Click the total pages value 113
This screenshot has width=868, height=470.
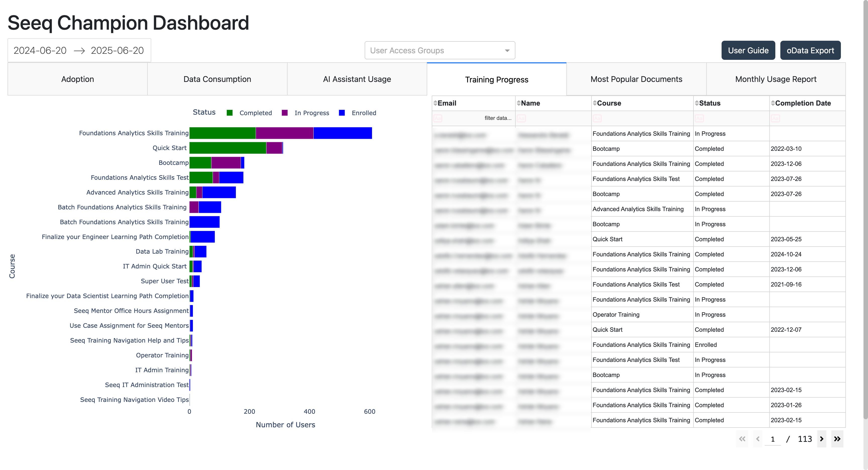(x=805, y=439)
